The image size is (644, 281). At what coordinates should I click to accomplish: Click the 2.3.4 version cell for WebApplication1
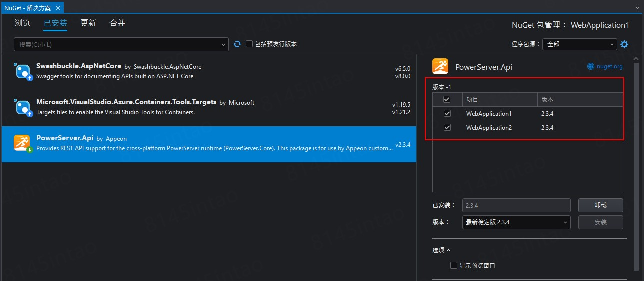(x=547, y=114)
